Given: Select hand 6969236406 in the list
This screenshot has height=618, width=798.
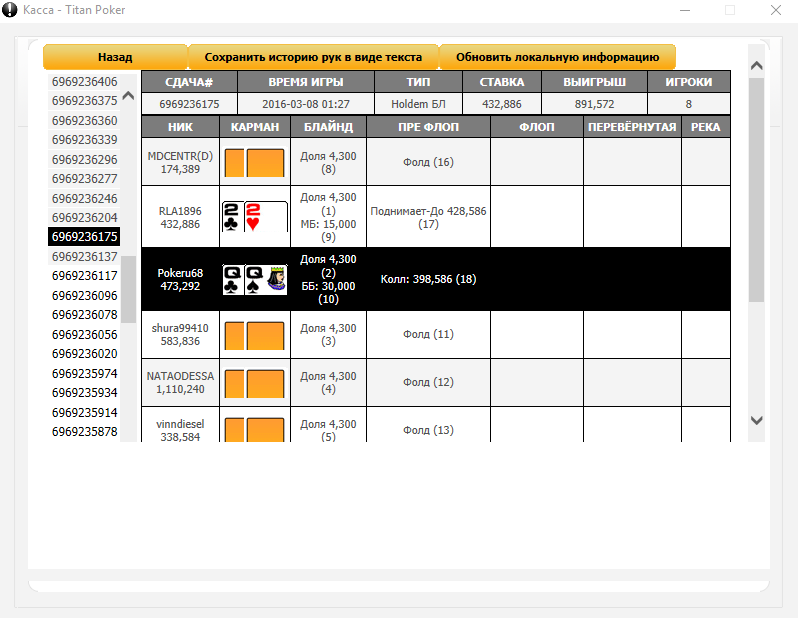Looking at the screenshot, I should tap(84, 81).
